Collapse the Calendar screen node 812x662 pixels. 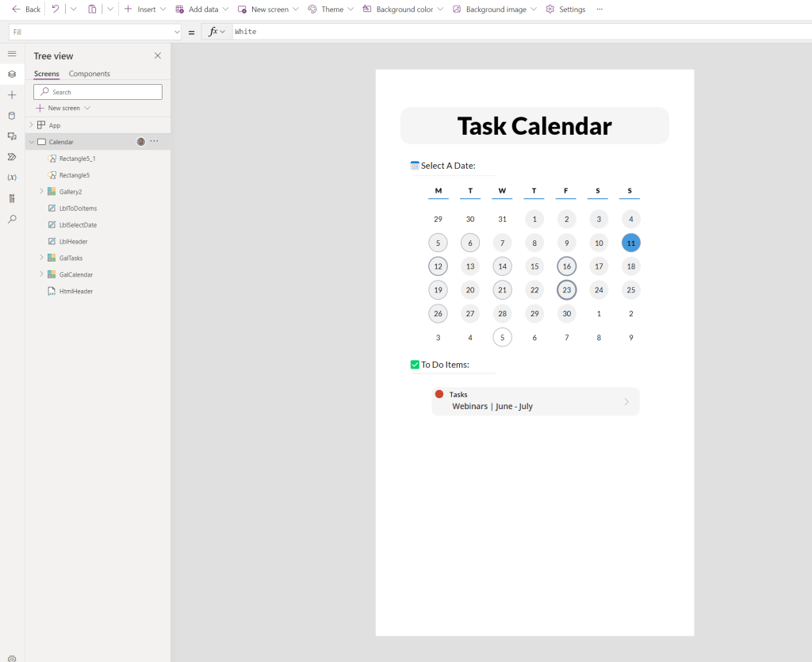32,142
